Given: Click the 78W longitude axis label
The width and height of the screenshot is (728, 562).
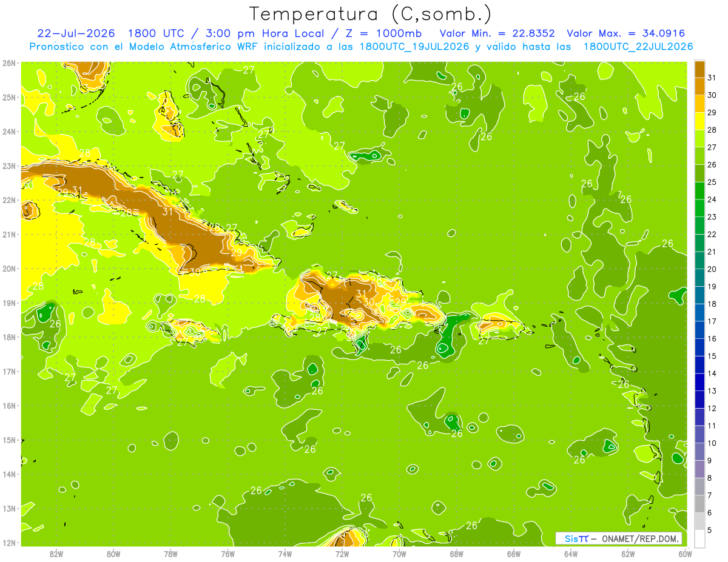Looking at the screenshot, I should 170,554.
